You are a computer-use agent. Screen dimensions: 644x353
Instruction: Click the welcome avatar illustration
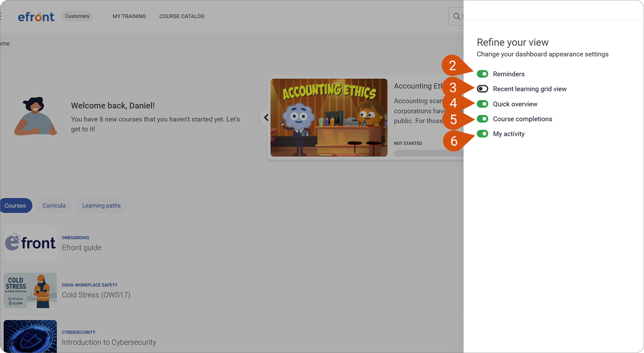pyautogui.click(x=36, y=116)
